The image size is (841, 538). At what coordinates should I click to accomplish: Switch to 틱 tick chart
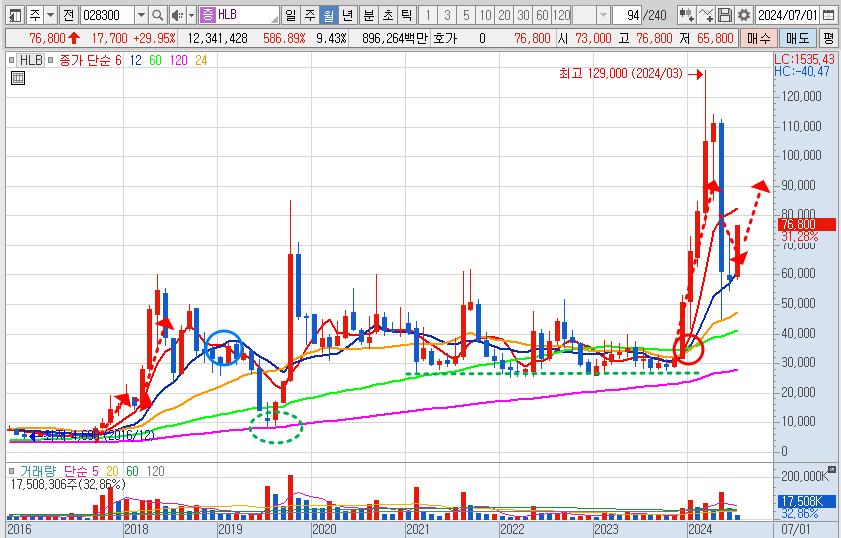tap(407, 15)
